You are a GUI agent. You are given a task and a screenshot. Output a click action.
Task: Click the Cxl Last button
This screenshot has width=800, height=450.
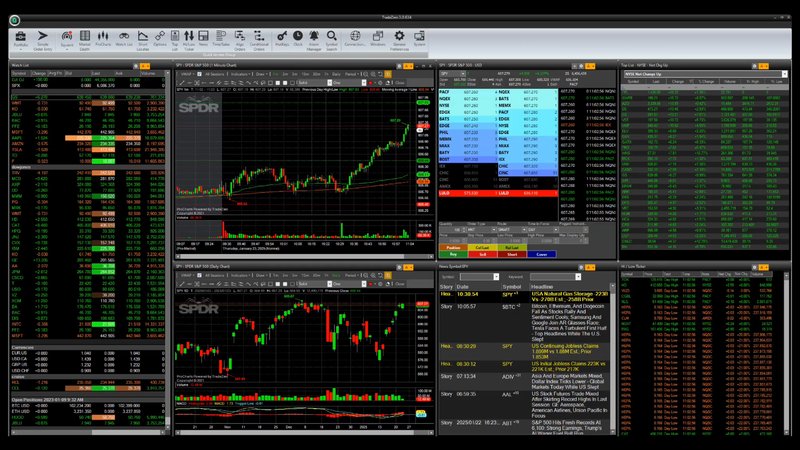pos(483,247)
